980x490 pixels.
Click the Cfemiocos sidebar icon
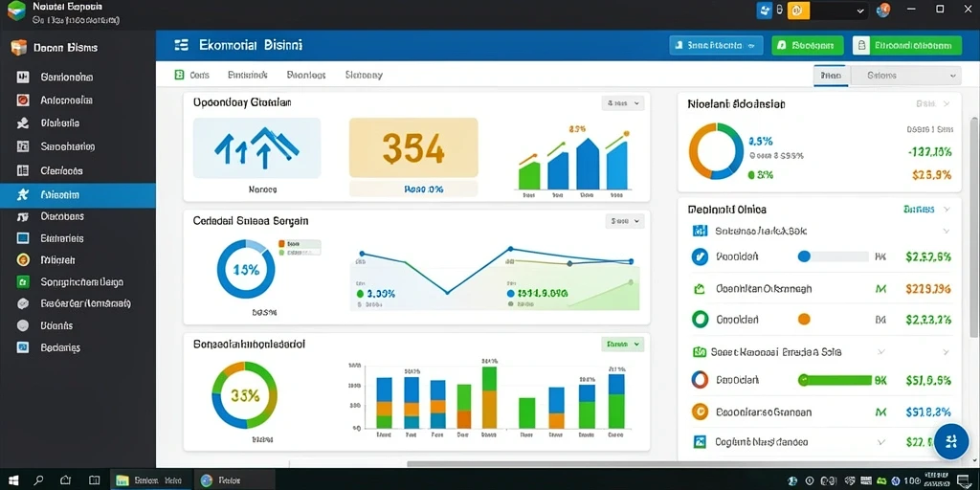23,170
